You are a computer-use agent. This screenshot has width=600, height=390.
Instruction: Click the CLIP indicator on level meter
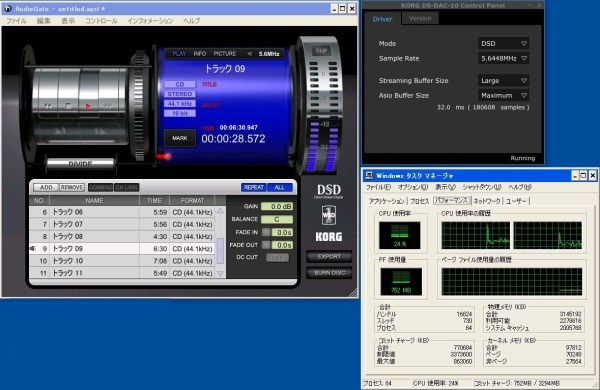point(321,51)
